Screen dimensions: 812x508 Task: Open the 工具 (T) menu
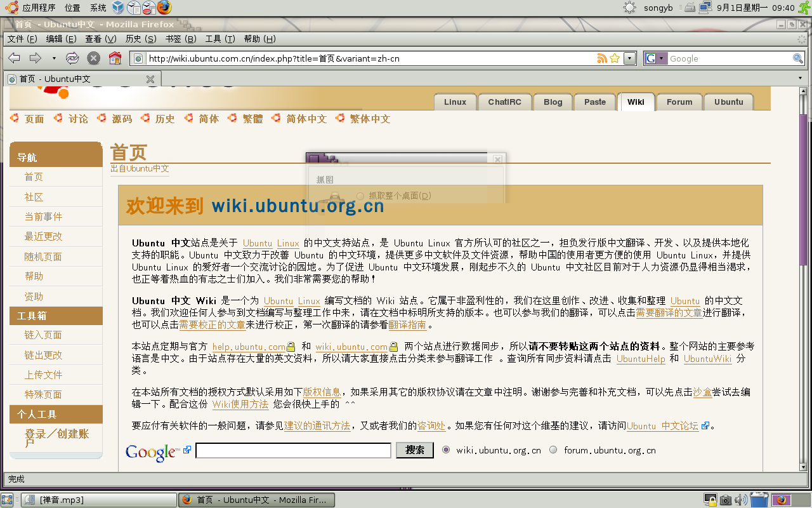(x=220, y=39)
